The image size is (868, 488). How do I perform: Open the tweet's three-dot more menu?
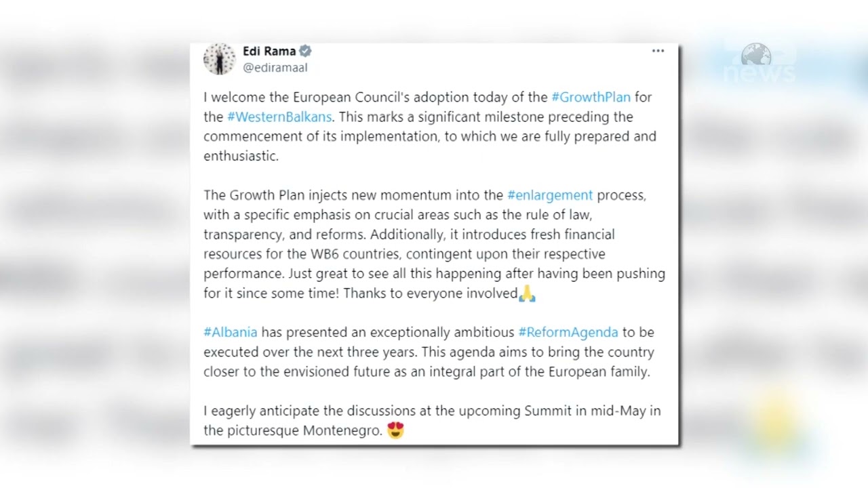658,51
